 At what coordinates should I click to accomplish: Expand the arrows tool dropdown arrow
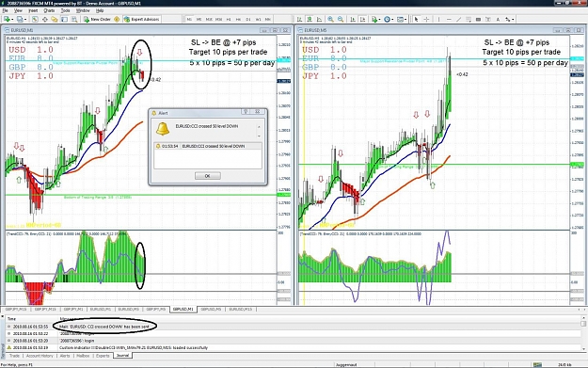point(513,20)
